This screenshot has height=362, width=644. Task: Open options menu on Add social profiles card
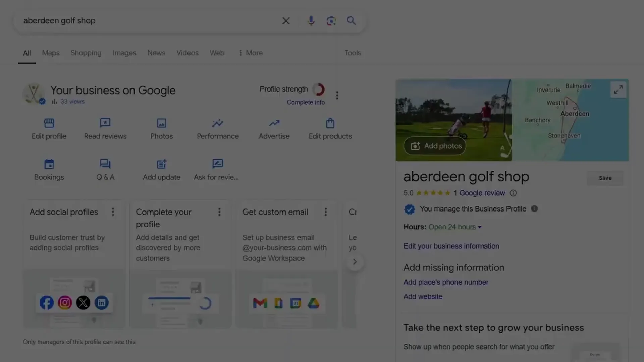point(113,212)
